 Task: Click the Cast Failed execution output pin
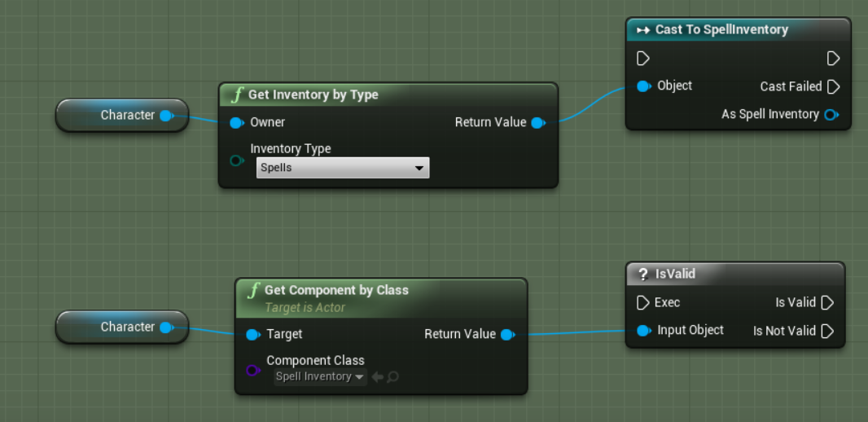pyautogui.click(x=833, y=86)
